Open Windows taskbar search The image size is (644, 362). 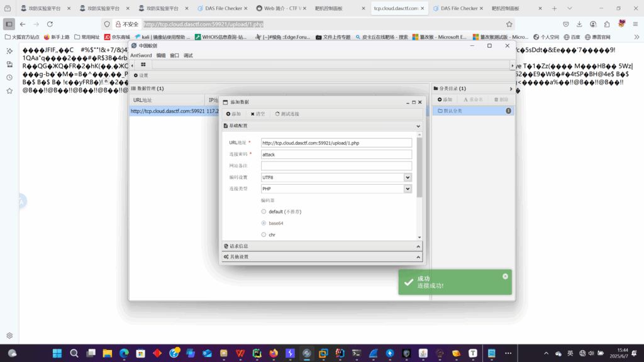(x=74, y=353)
